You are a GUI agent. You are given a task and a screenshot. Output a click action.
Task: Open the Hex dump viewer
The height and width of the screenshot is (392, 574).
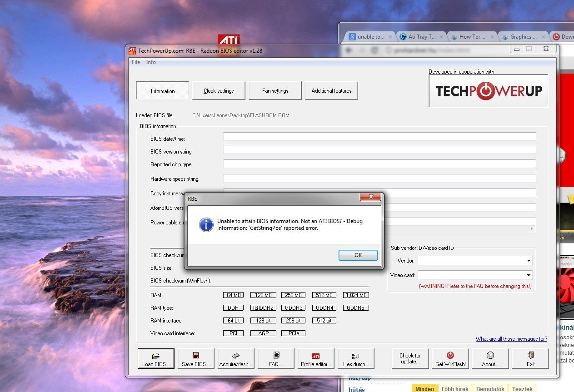(x=356, y=359)
